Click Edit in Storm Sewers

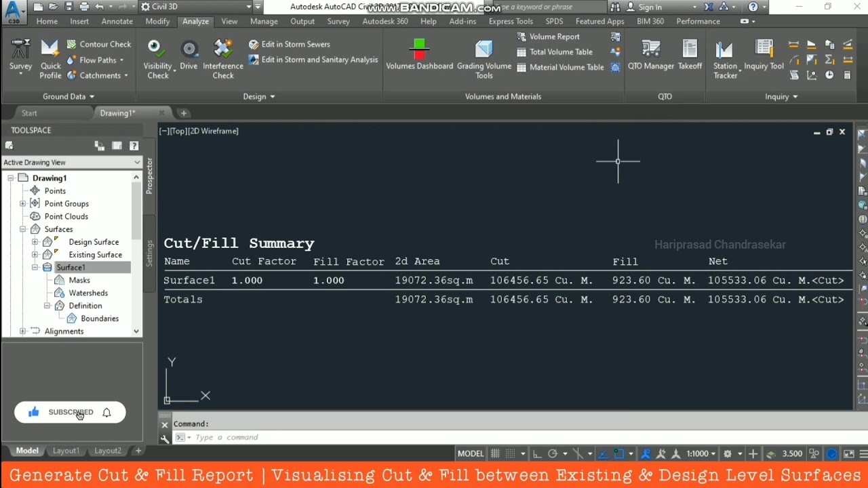click(289, 44)
